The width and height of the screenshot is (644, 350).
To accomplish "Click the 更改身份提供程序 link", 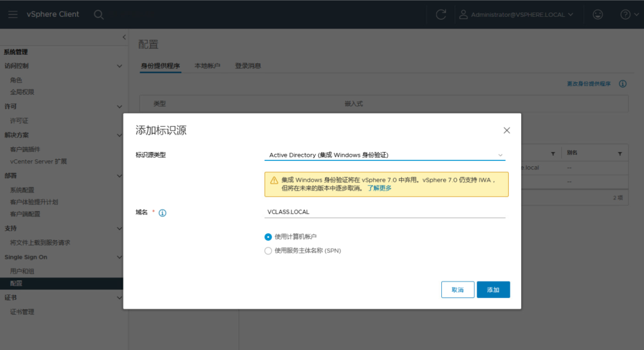I will point(589,84).
